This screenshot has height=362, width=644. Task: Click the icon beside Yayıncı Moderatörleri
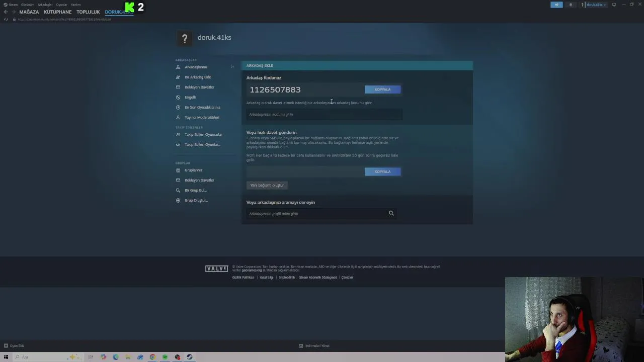coord(178,117)
